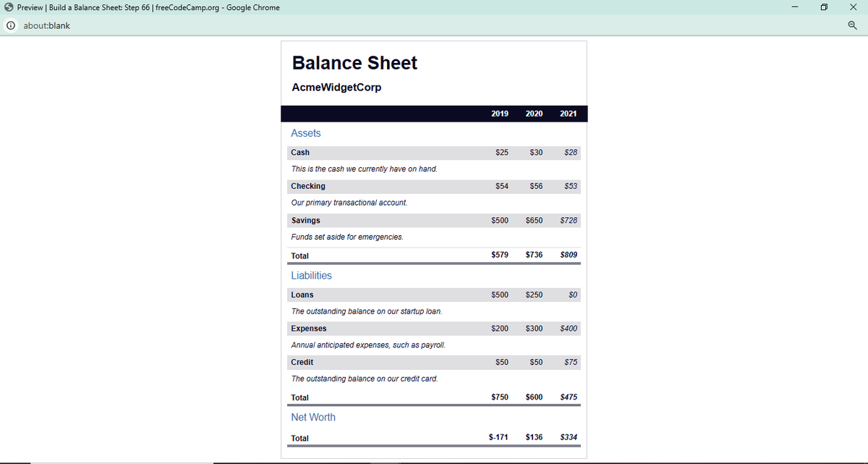This screenshot has height=464, width=868.
Task: Select Loans 2019 value $500
Action: coord(500,295)
